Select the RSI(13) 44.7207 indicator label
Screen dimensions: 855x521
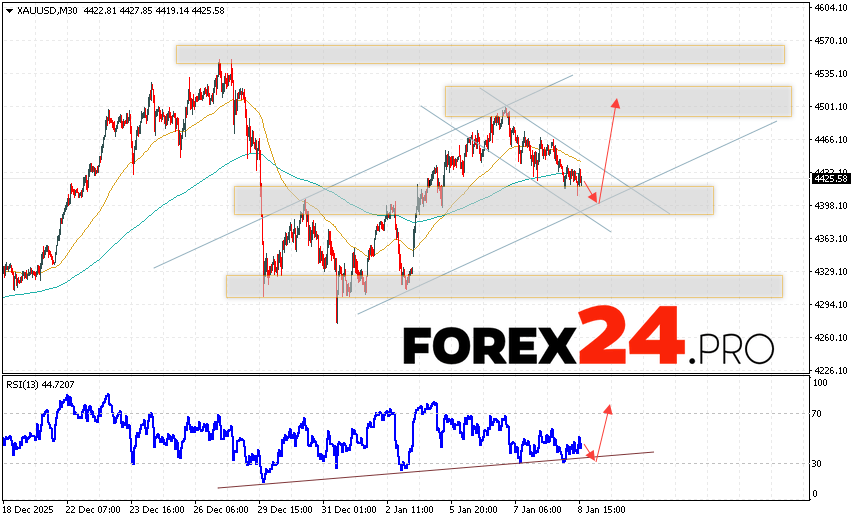40,385
